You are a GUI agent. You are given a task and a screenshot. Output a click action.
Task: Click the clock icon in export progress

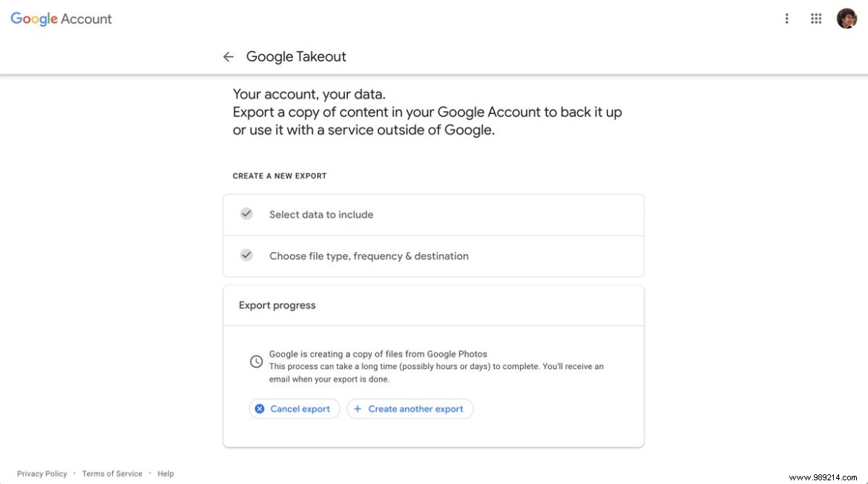(x=256, y=361)
